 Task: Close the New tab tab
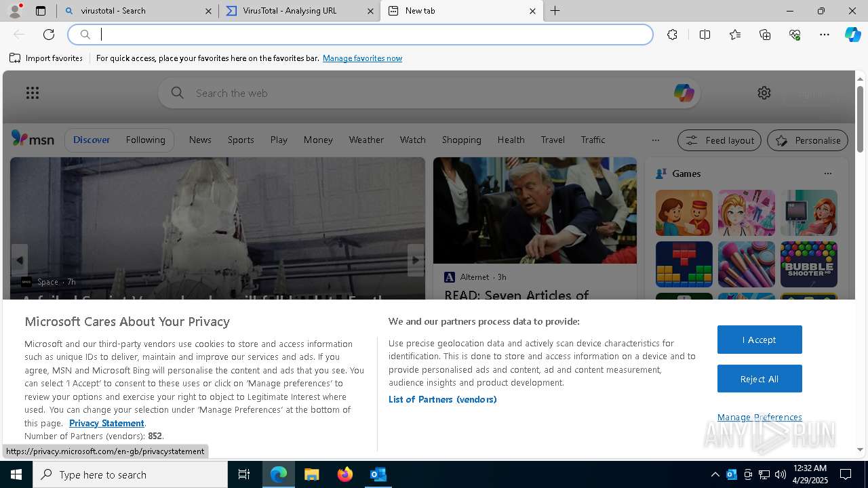pyautogui.click(x=532, y=11)
